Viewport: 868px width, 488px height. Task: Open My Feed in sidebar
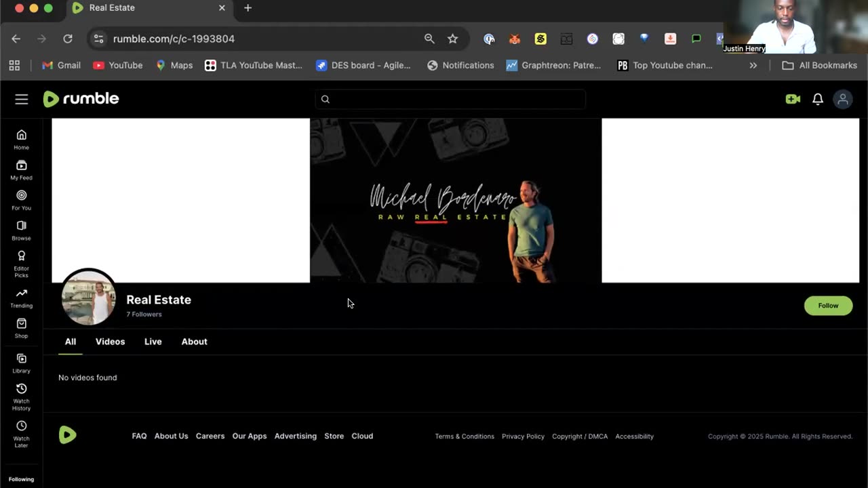pyautogui.click(x=22, y=170)
